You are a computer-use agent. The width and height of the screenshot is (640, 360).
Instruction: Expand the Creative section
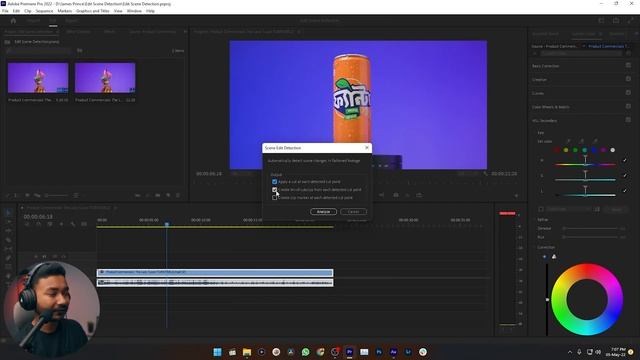[x=539, y=80]
